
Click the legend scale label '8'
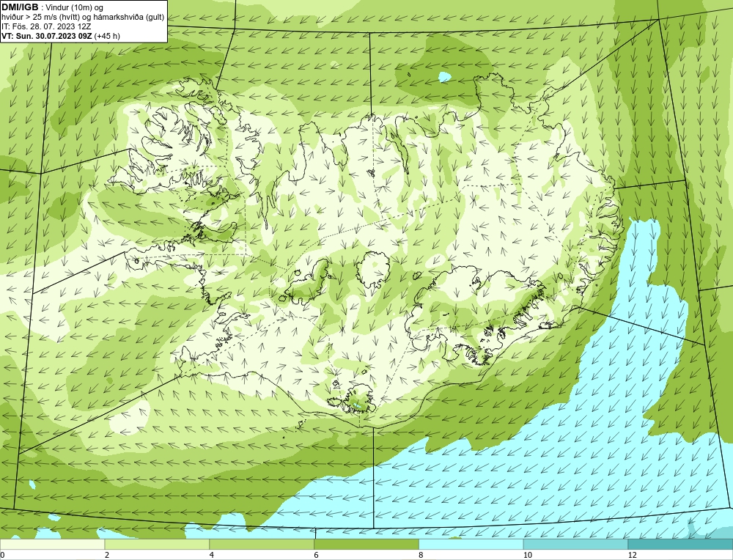point(421,555)
